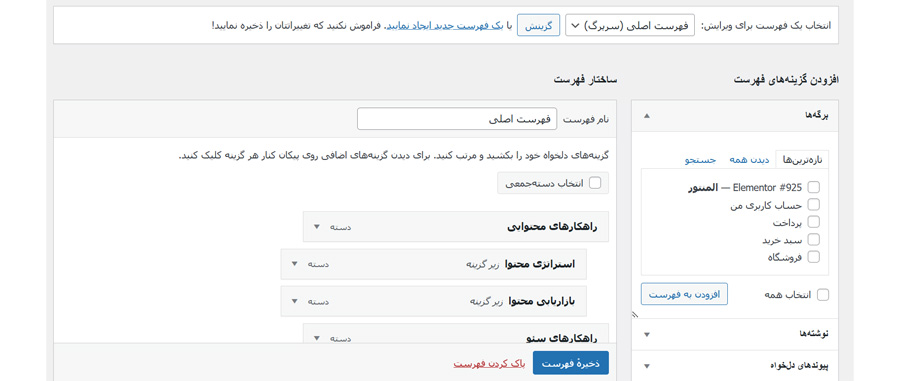Click the پاک کردن فهرست delete link

pyautogui.click(x=489, y=364)
